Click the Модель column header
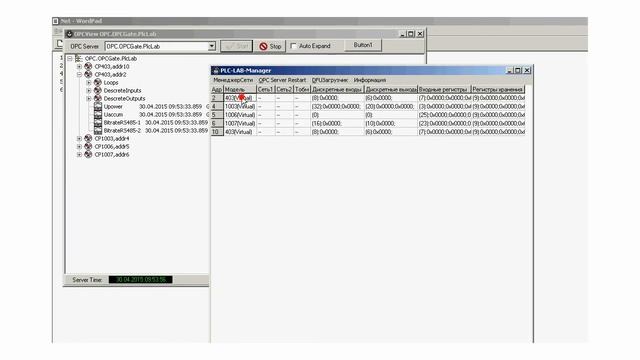The width and height of the screenshot is (640, 360). pyautogui.click(x=240, y=89)
